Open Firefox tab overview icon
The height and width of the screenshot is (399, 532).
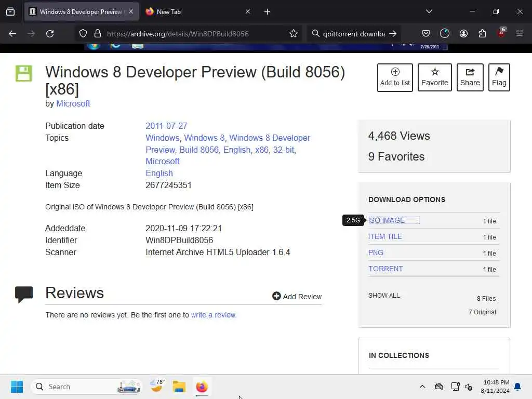coord(10,12)
